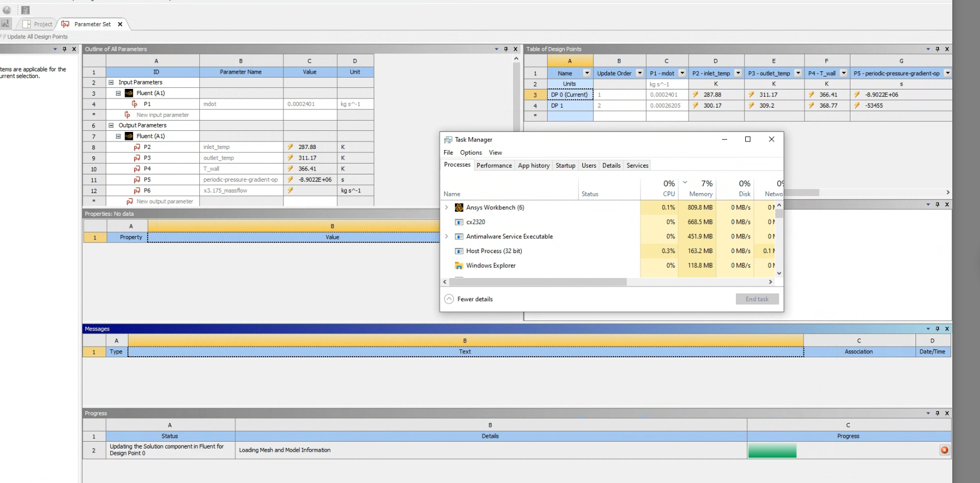Click the lightning bolt beside 287.88 in outline
This screenshot has height=483, width=980.
(x=290, y=147)
